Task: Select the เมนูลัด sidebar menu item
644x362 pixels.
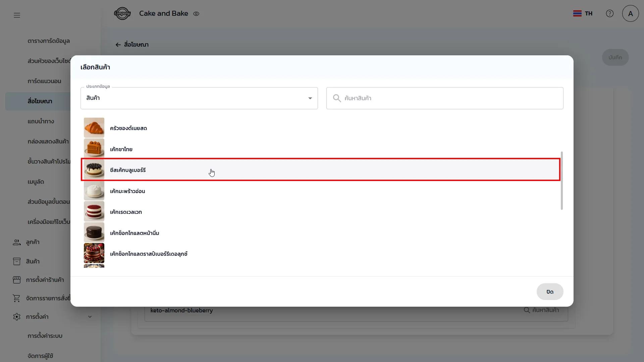Action: pyautogui.click(x=36, y=182)
